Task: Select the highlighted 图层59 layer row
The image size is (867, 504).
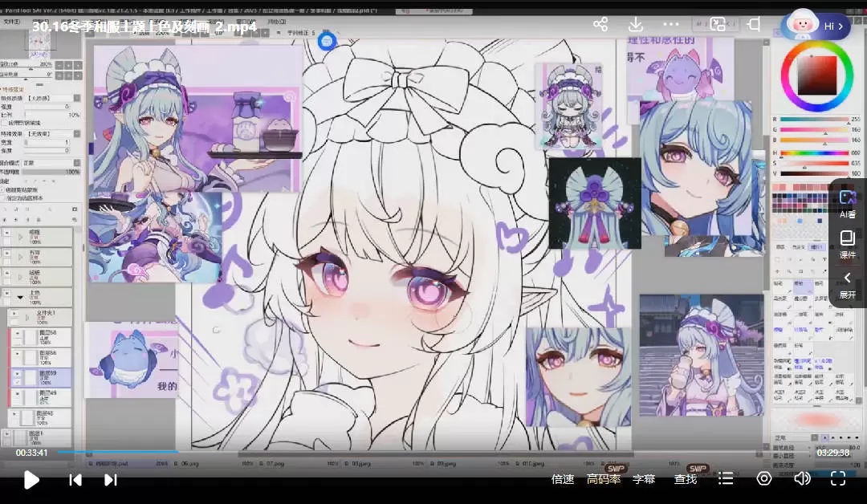Action: click(x=42, y=377)
